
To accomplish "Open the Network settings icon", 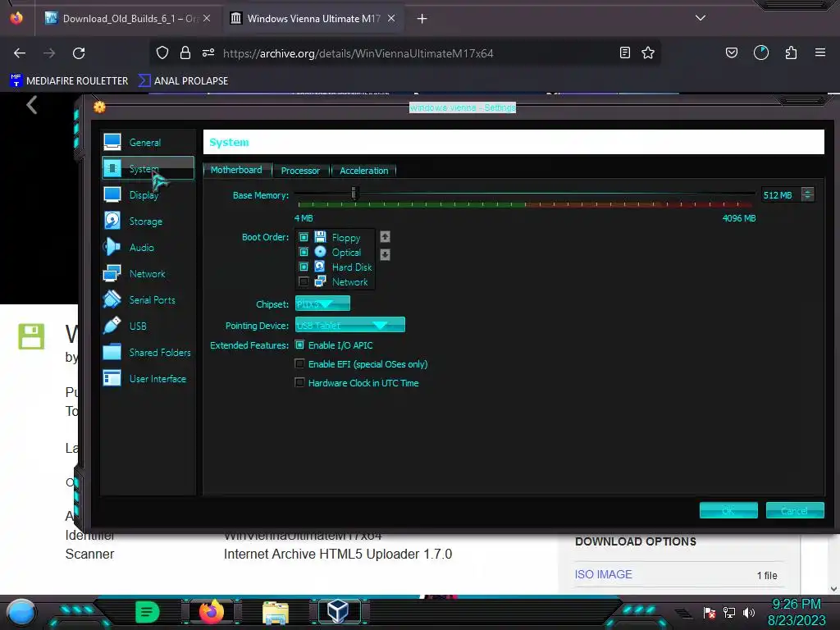I will (x=112, y=273).
